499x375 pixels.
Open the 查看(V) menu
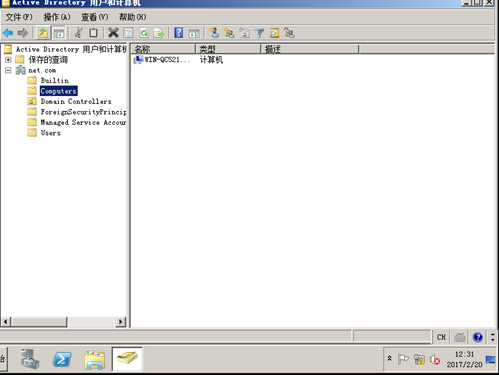(x=95, y=17)
